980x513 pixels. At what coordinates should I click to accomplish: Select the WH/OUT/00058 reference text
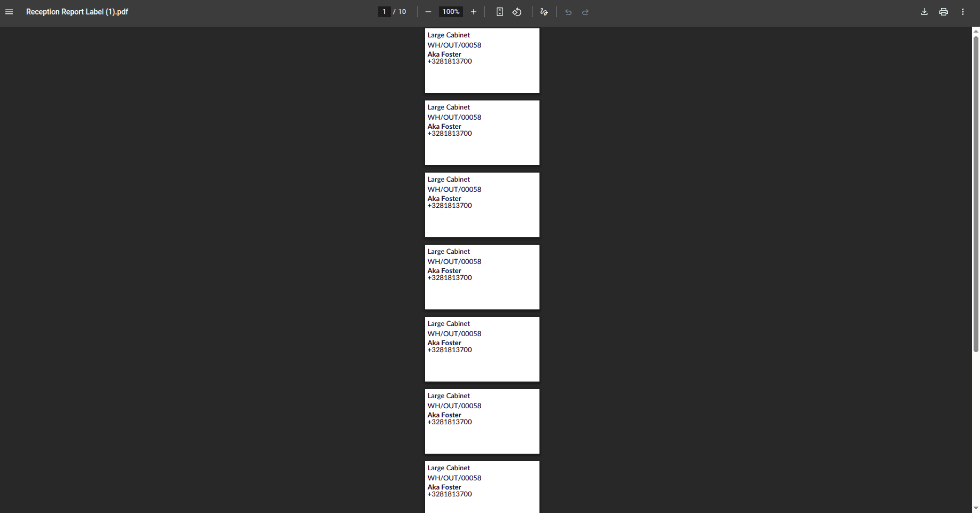(x=454, y=45)
